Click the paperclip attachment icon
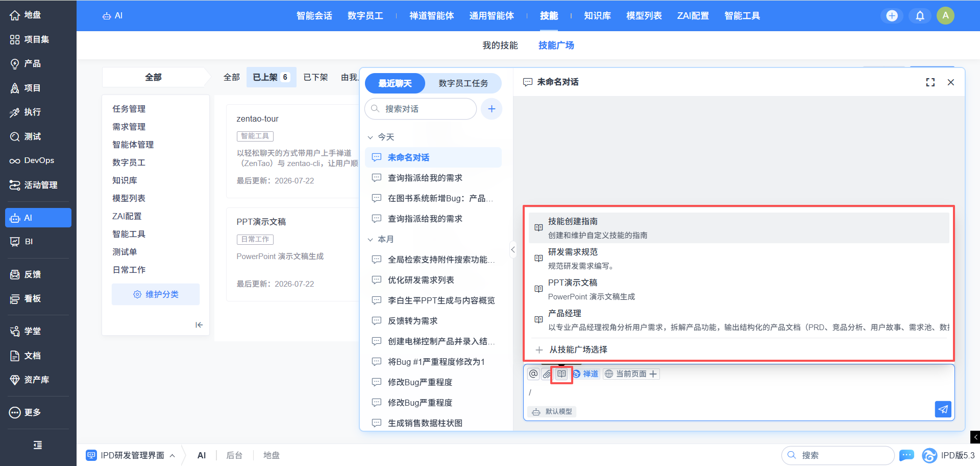Viewport: 980px width, 466px height. [x=547, y=374]
